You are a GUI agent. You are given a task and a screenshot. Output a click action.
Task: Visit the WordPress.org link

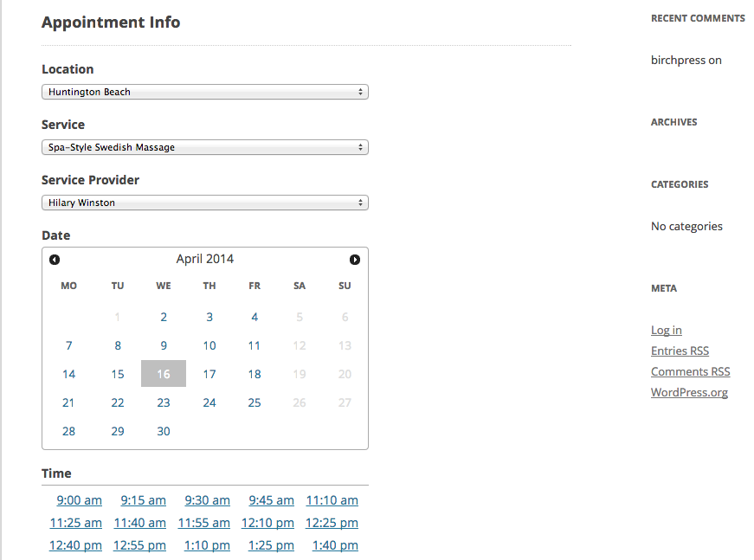(690, 392)
